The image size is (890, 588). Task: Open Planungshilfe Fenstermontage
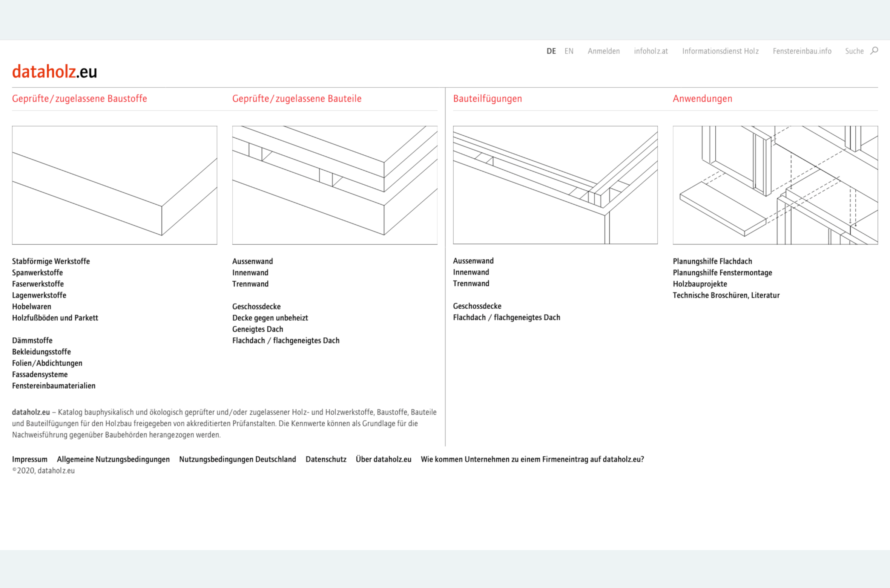722,273
